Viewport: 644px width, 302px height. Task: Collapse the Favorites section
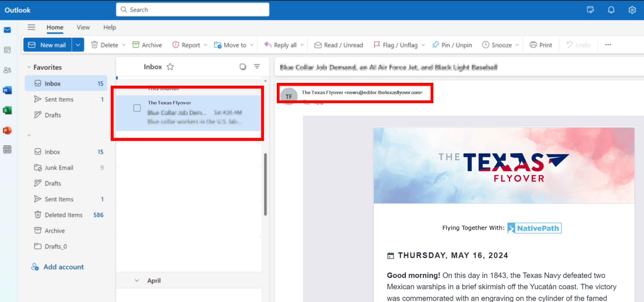(29, 67)
